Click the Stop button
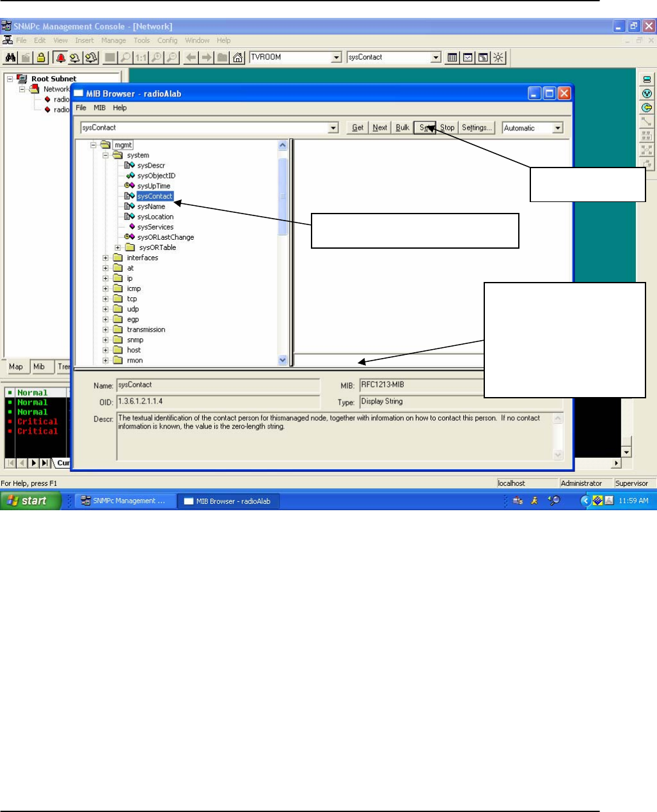 point(447,128)
